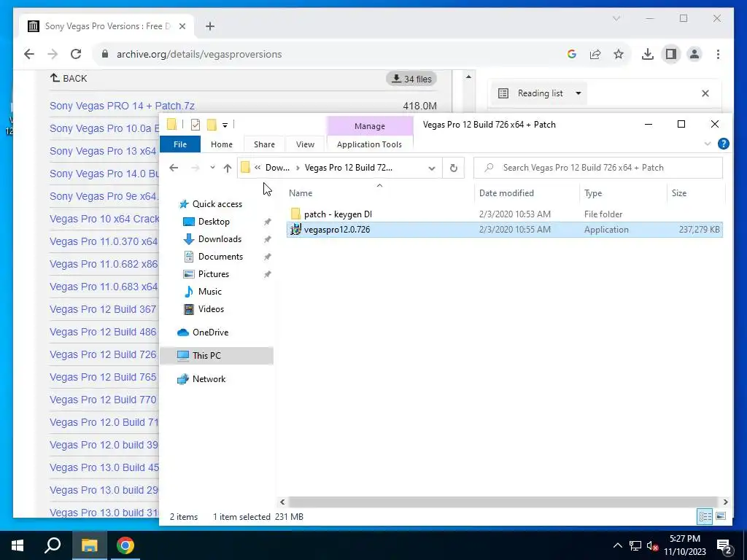The width and height of the screenshot is (747, 560).
Task: Open Chrome from the taskbar
Action: point(125,545)
